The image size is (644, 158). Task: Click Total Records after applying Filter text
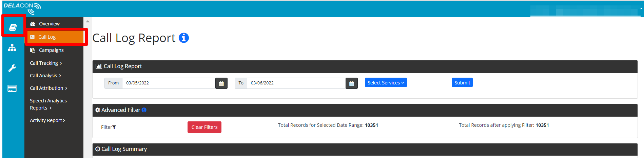[x=504, y=125]
